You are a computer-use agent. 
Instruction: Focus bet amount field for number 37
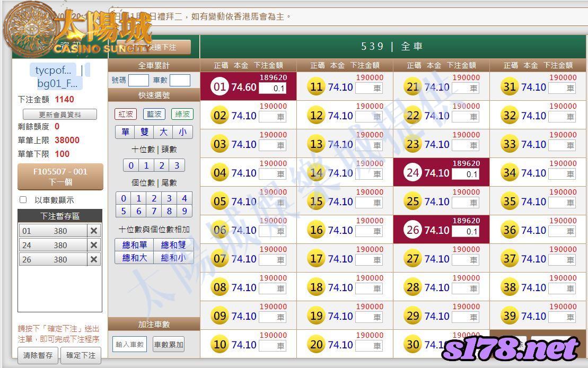pyautogui.click(x=562, y=260)
